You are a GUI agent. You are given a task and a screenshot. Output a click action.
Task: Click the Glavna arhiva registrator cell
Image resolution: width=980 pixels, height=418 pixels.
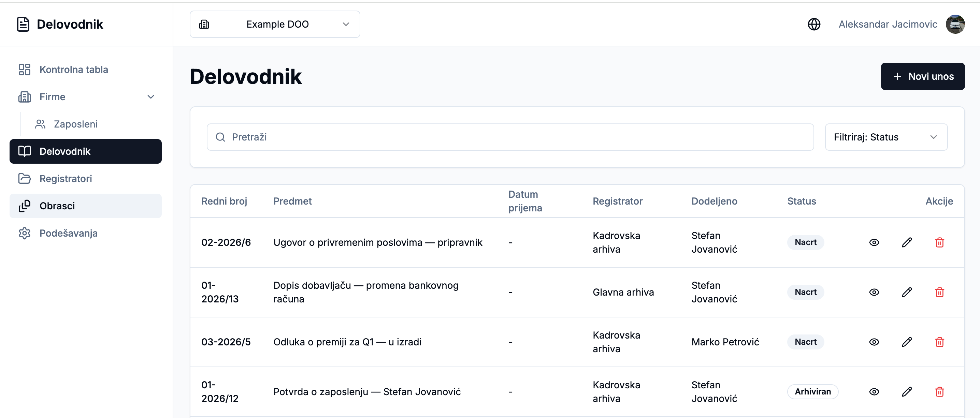pos(623,292)
